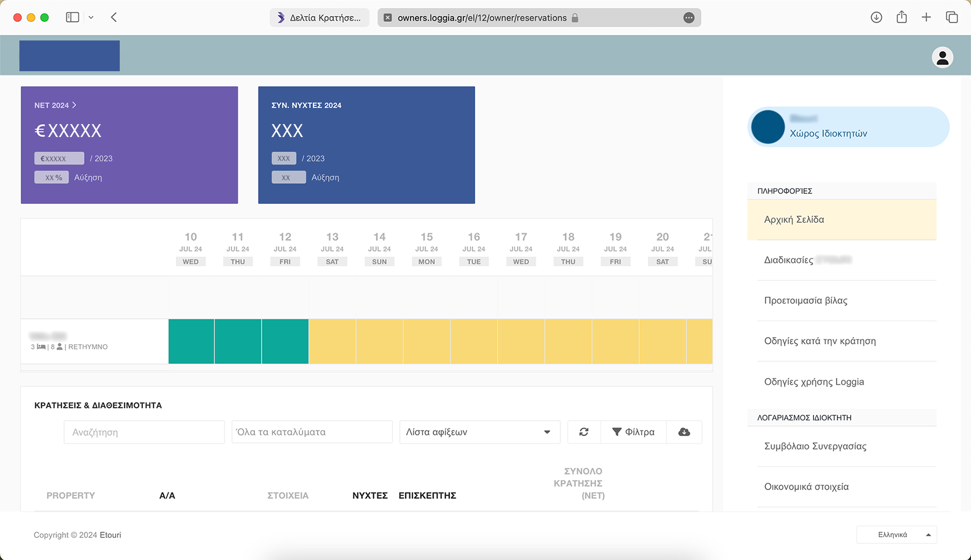Viewport: 971px width, 560px height.
Task: Open page options ellipsis in address bar
Action: [x=689, y=18]
